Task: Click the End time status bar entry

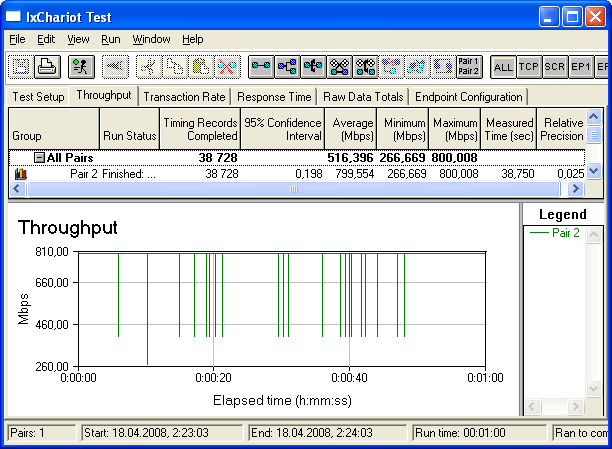Action: click(327, 433)
